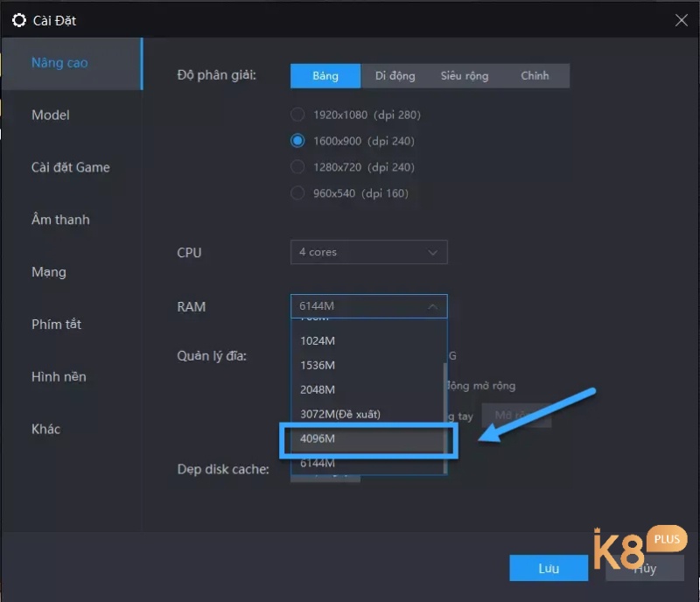Select the Chỉnh resolution tab

coord(535,76)
